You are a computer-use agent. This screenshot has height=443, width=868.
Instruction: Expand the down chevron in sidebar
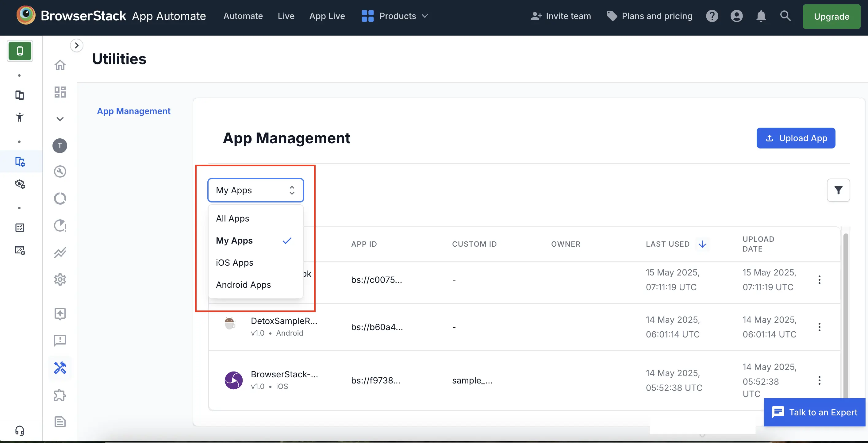60,119
